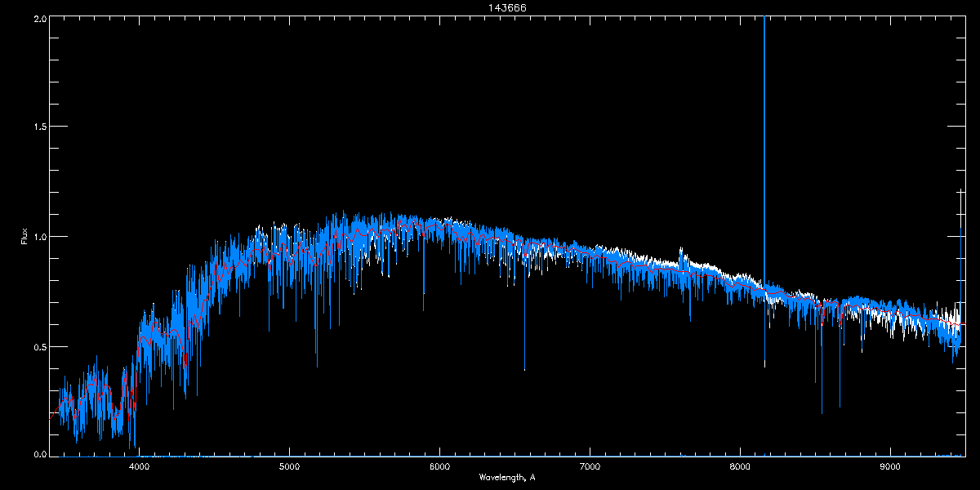Viewport: 980px width, 490px height.
Task: Select the 7000 wavelength tick label
Action: [x=590, y=467]
